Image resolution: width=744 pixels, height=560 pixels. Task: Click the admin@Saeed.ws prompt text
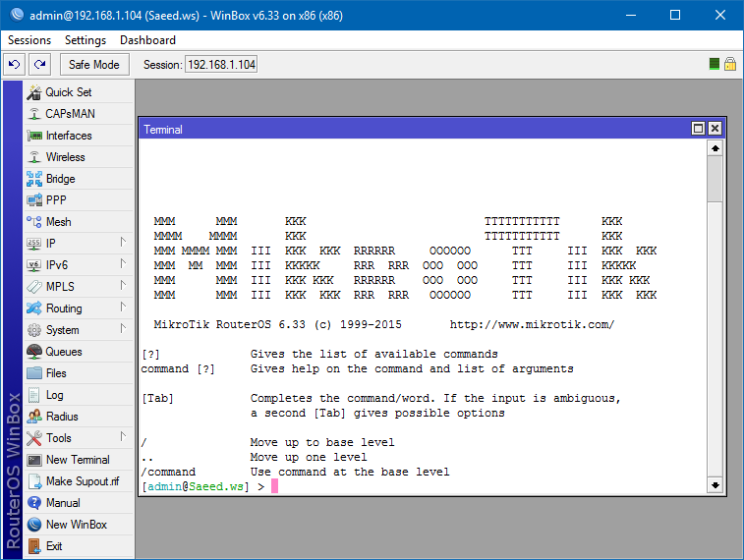click(196, 486)
